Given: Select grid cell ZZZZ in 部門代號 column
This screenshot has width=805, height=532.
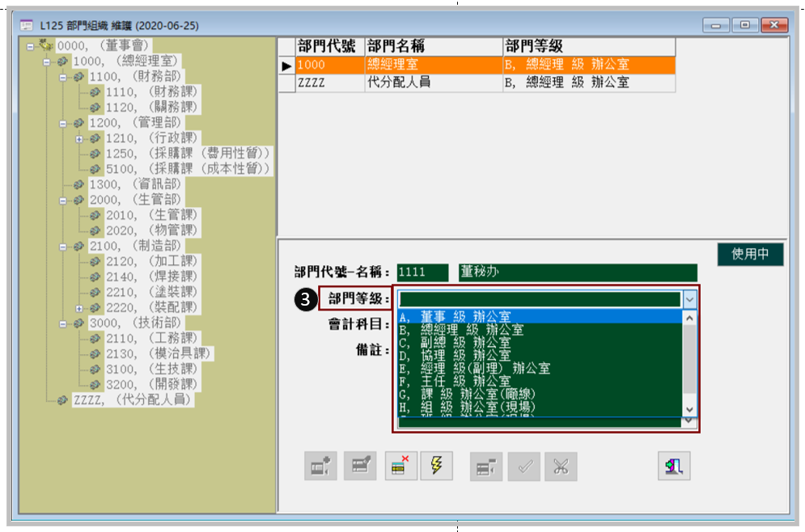Looking at the screenshot, I should coord(330,82).
